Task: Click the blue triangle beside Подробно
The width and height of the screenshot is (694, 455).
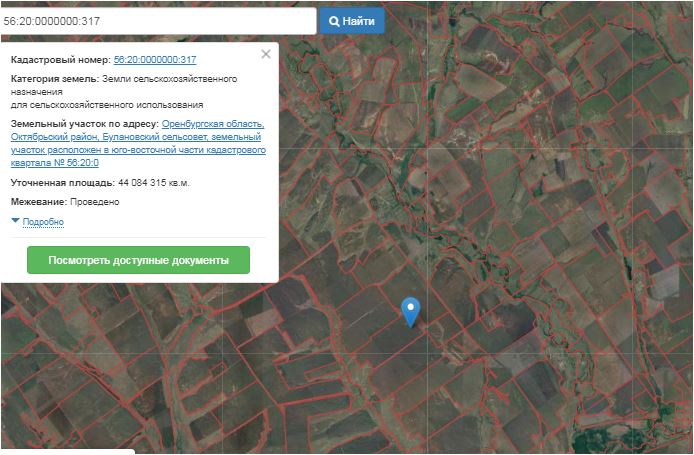Action: click(x=16, y=221)
